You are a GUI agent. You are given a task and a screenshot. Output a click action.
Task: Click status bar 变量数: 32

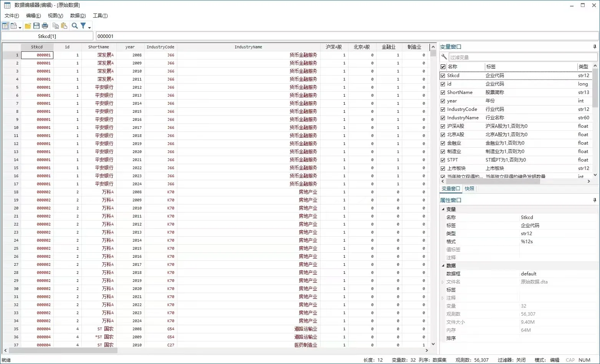[x=403, y=360]
